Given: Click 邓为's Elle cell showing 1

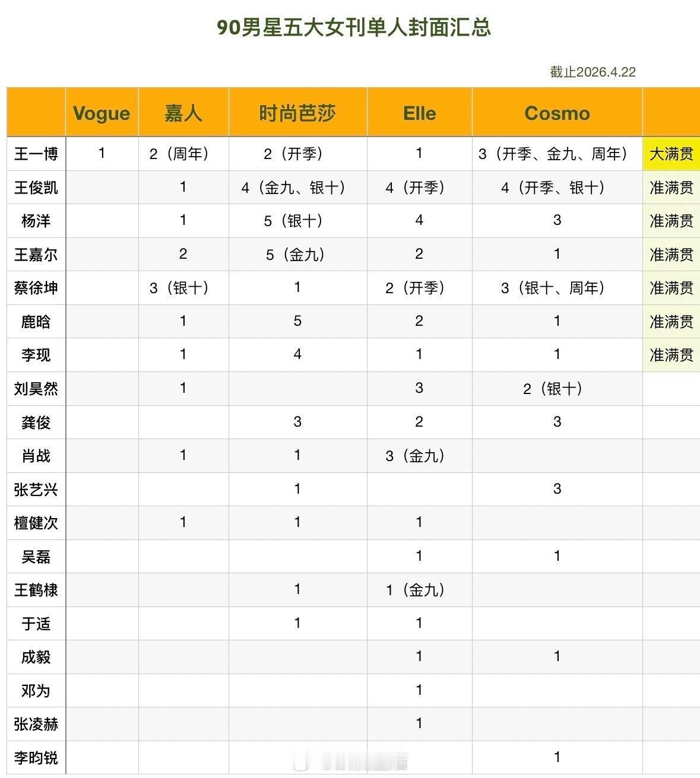Looking at the screenshot, I should pos(419,690).
